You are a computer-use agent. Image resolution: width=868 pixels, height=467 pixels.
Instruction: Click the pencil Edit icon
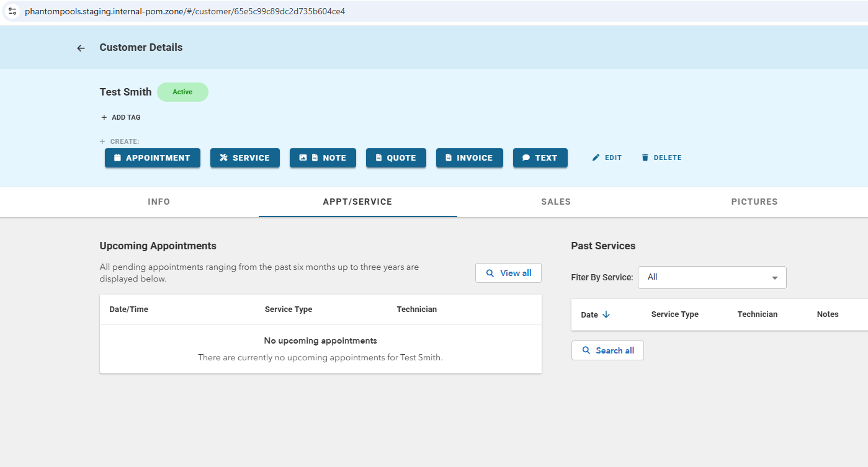point(596,158)
